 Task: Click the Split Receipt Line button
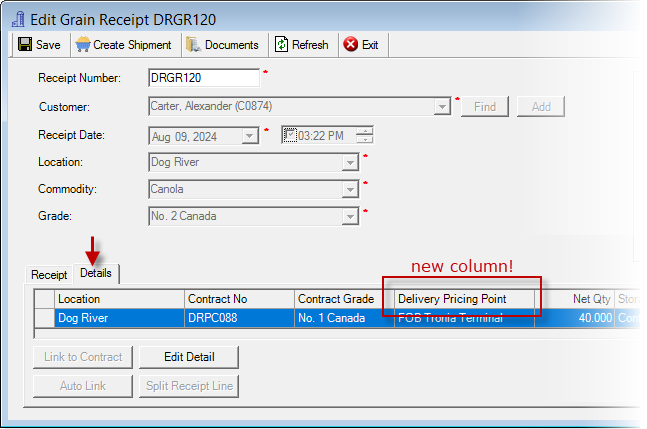(x=189, y=386)
